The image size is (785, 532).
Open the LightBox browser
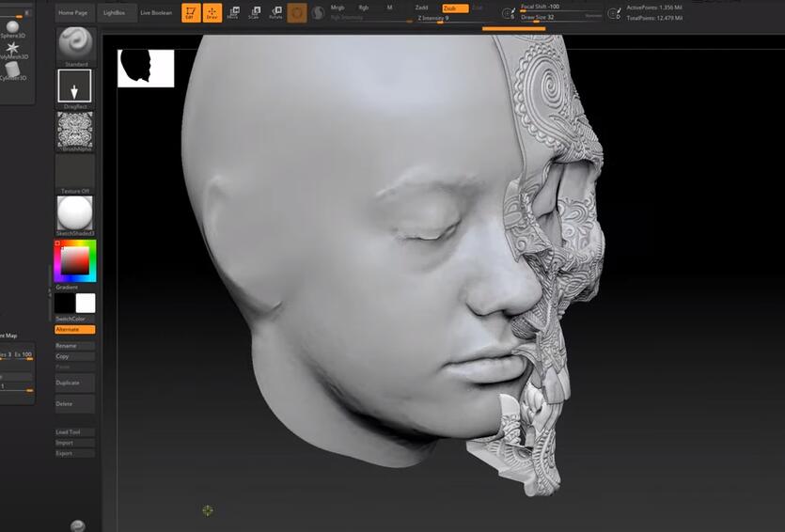(114, 13)
